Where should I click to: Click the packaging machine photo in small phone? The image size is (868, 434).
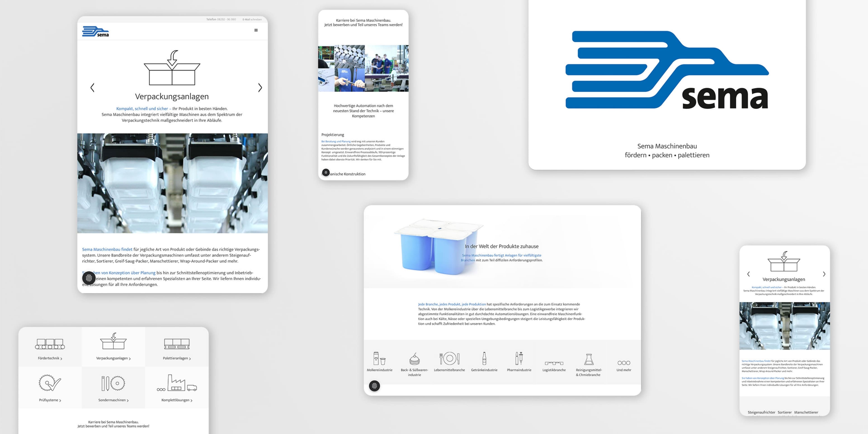pos(784,326)
